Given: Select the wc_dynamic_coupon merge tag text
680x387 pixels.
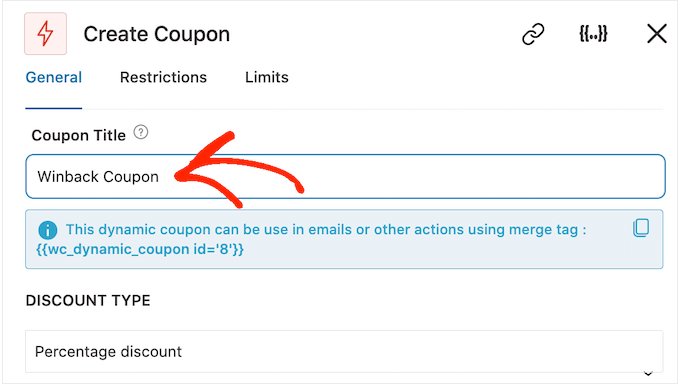Looking at the screenshot, I should (140, 249).
